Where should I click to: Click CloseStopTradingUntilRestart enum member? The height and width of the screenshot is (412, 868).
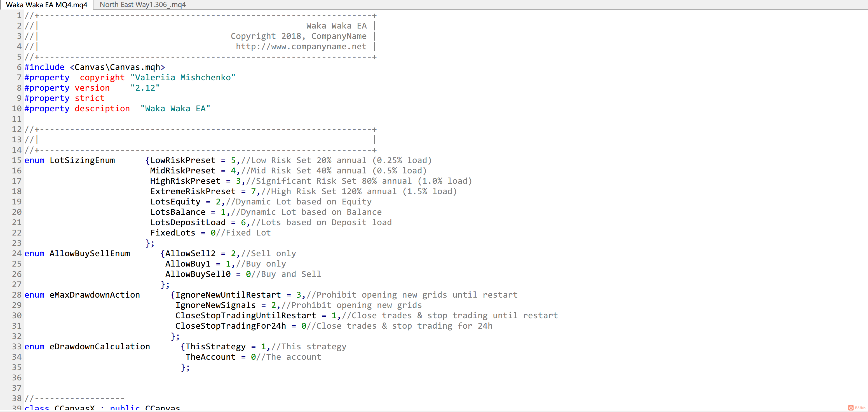click(x=246, y=315)
